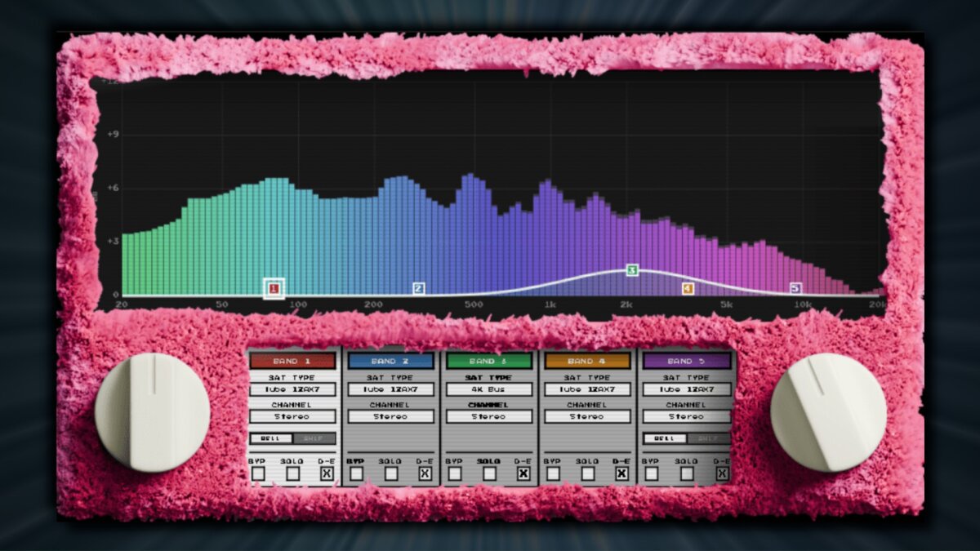Open Band 1 SAT TYPE dropdown
This screenshot has height=551, width=980.
pyautogui.click(x=292, y=389)
